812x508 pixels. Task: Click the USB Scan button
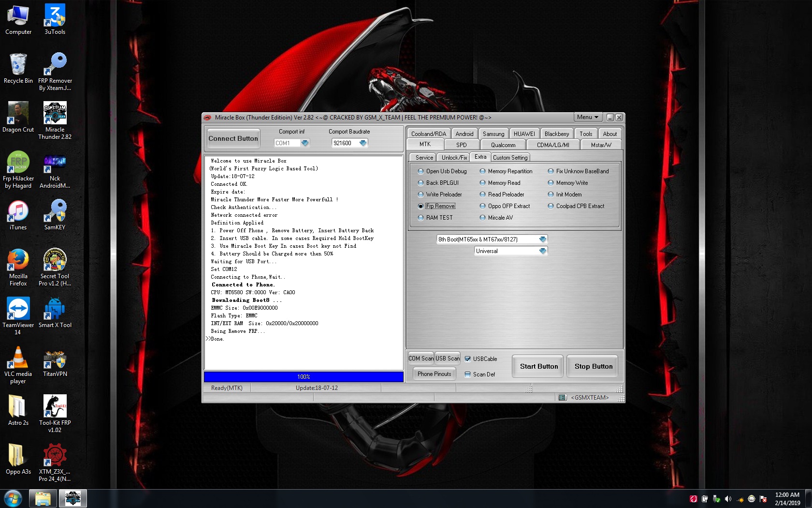pyautogui.click(x=448, y=359)
